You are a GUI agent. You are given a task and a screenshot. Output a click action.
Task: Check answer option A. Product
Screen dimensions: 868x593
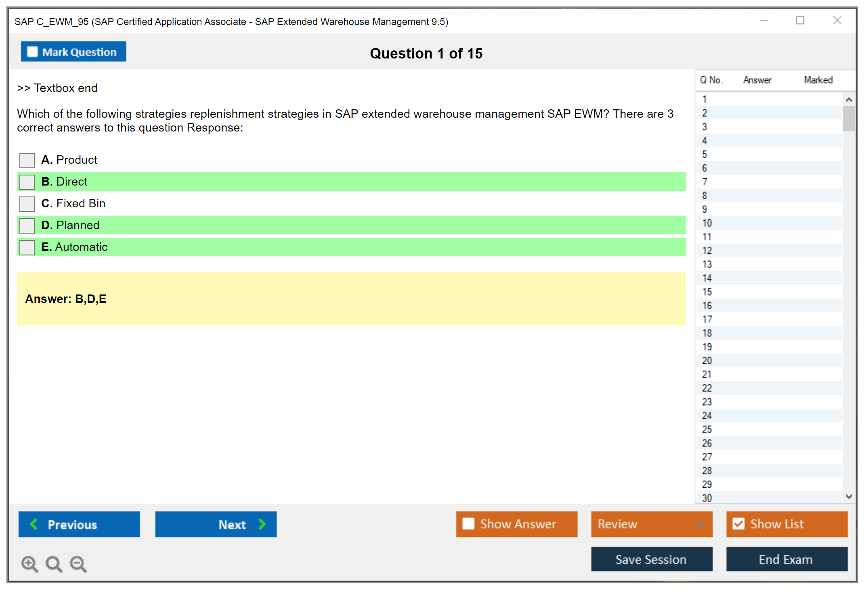(x=27, y=160)
